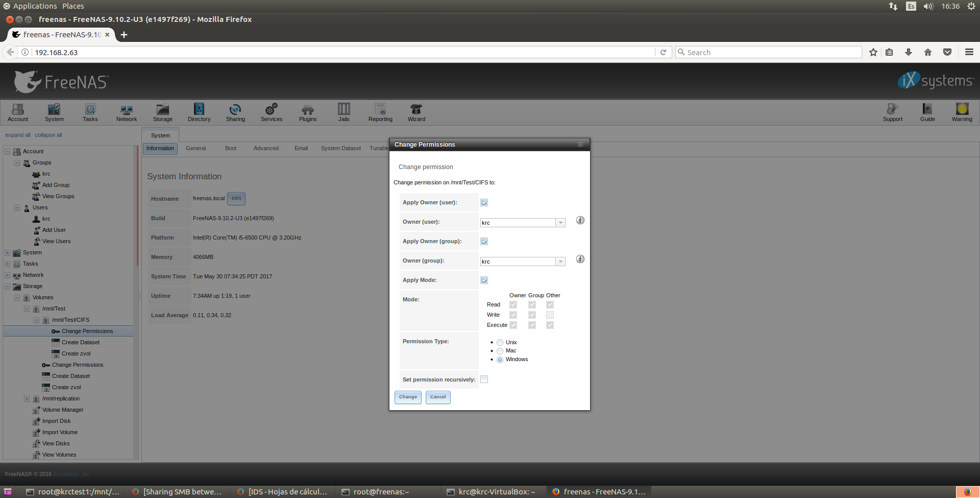The height and width of the screenshot is (498, 980).
Task: Switch to the General tab
Action: pyautogui.click(x=196, y=148)
